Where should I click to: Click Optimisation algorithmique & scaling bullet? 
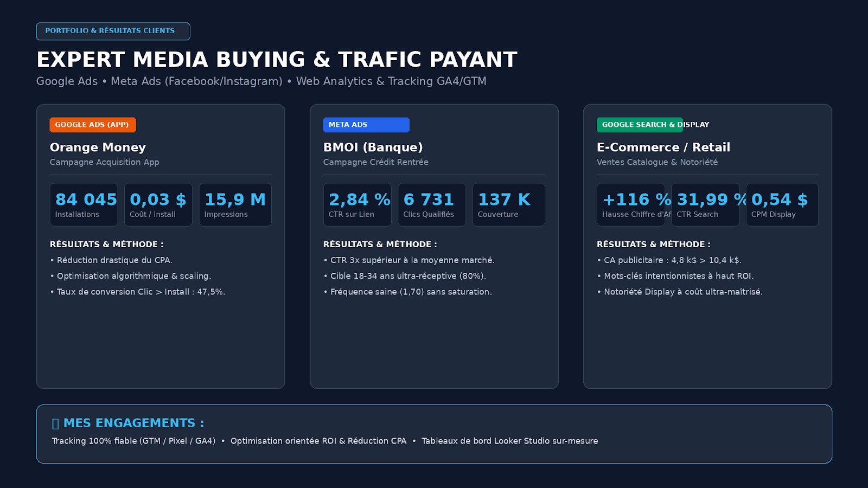coord(131,276)
